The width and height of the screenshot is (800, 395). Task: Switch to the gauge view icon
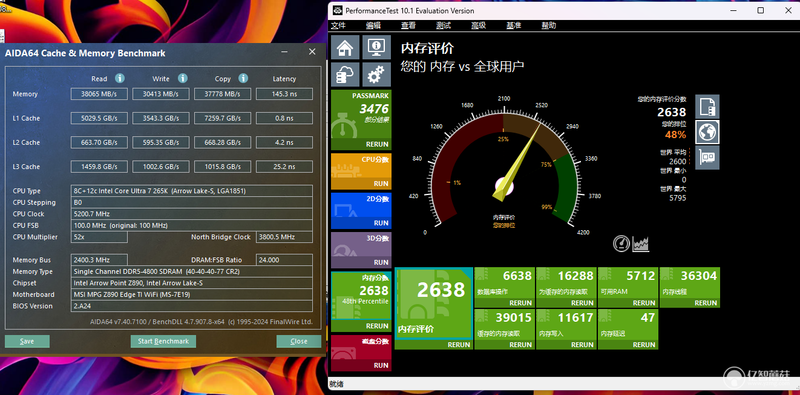click(x=621, y=243)
